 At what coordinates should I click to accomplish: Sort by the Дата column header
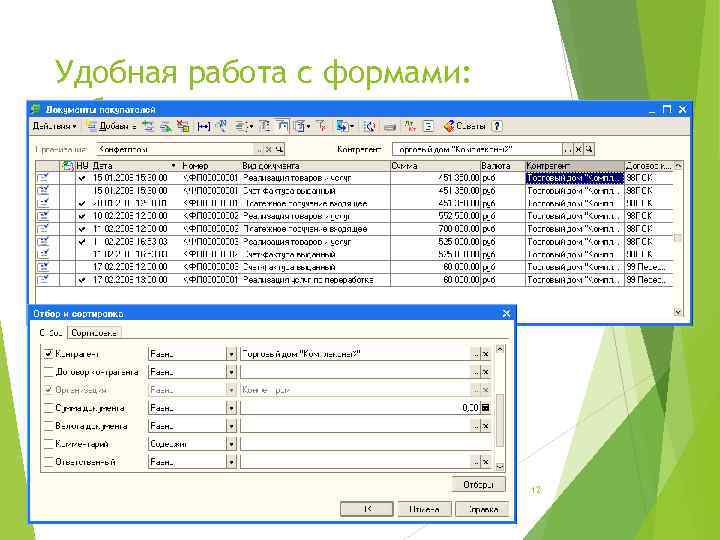(x=135, y=166)
